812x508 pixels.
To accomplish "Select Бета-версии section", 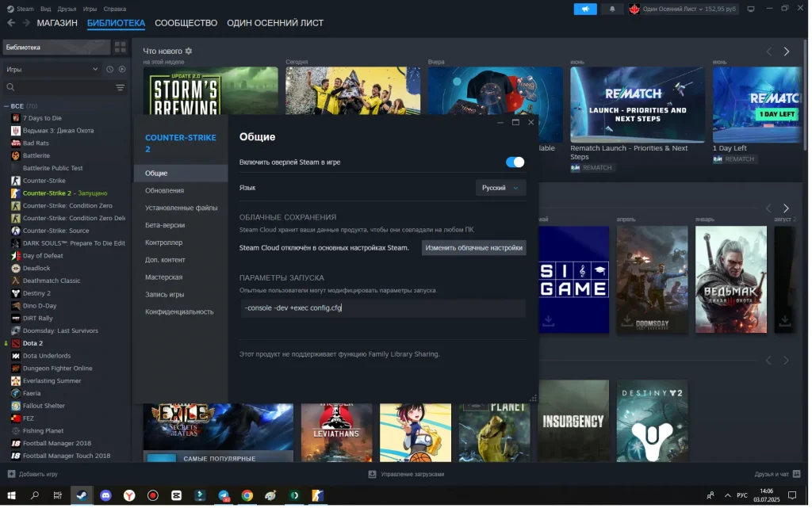I will click(166, 226).
